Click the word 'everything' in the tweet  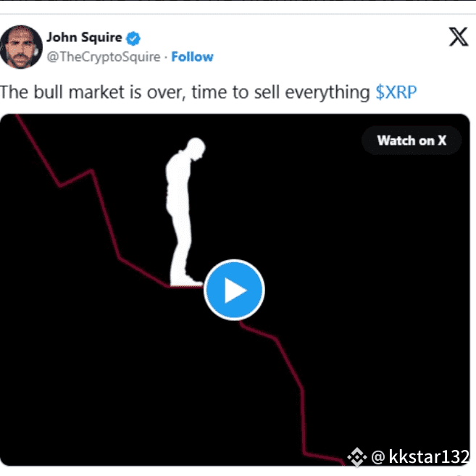tap(327, 93)
